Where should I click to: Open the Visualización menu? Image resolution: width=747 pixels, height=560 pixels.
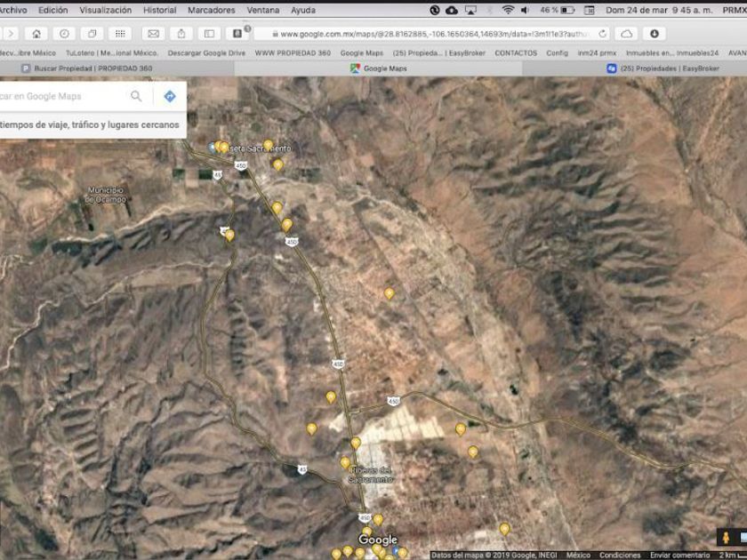(x=105, y=10)
